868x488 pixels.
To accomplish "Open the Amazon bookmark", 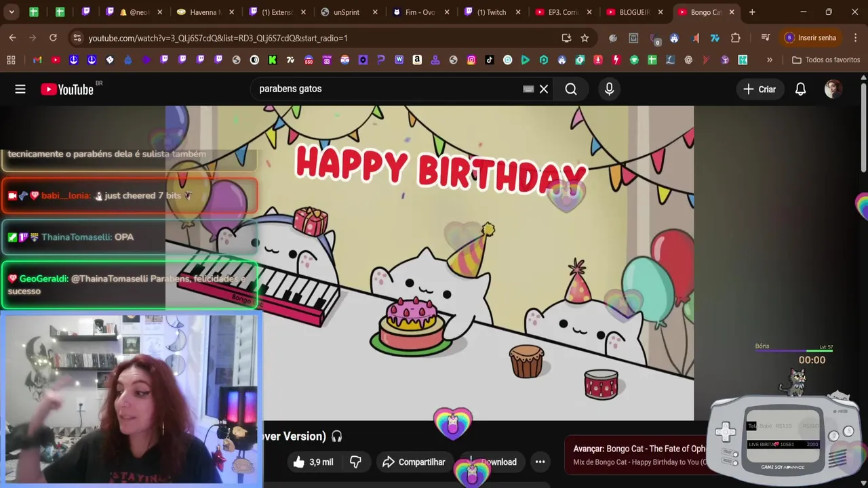I will (x=417, y=60).
